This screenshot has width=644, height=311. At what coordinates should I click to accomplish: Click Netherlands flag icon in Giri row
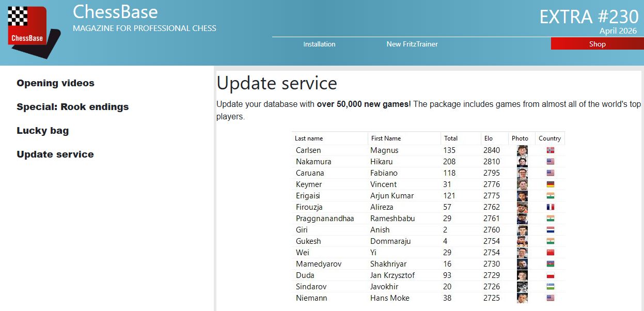point(550,230)
